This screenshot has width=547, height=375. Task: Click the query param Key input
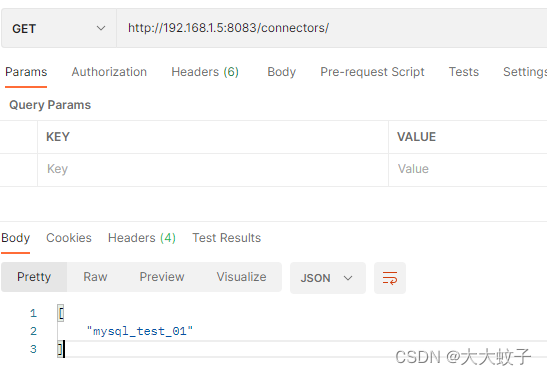point(213,169)
